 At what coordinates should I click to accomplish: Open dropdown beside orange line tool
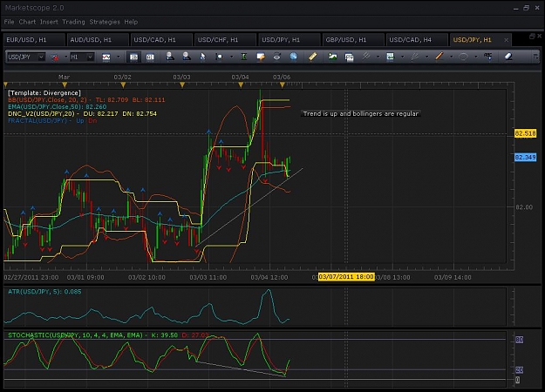click(x=451, y=57)
